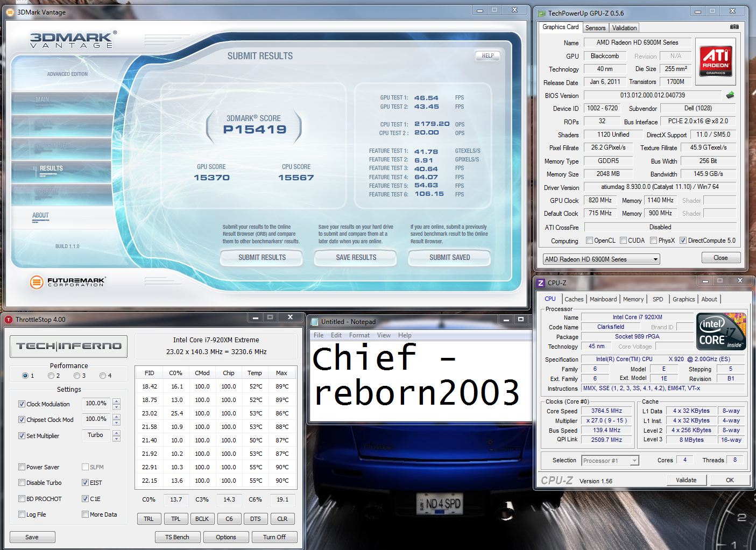Image resolution: width=756 pixels, height=550 pixels.
Task: Click the GPU-Z Close button
Action: 720,258
